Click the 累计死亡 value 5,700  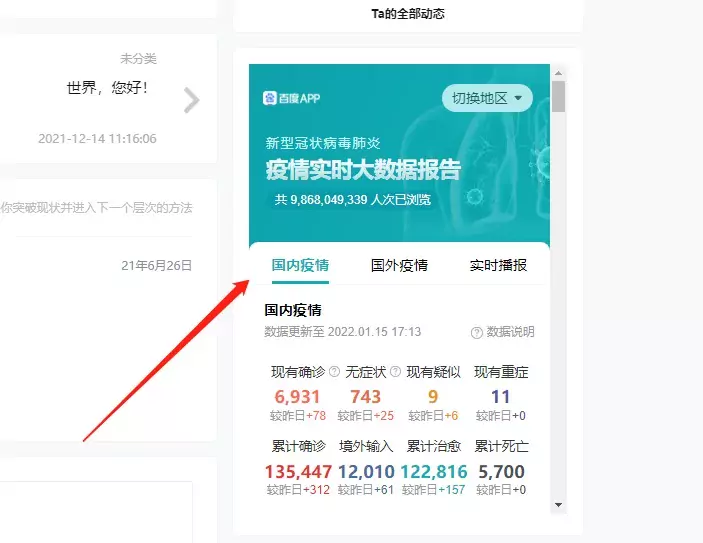click(x=501, y=472)
